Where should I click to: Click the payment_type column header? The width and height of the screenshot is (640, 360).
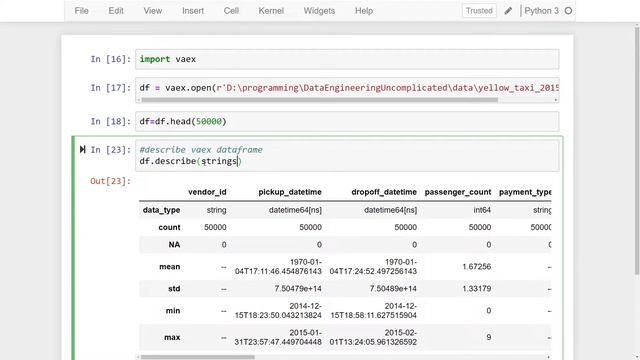coord(525,192)
